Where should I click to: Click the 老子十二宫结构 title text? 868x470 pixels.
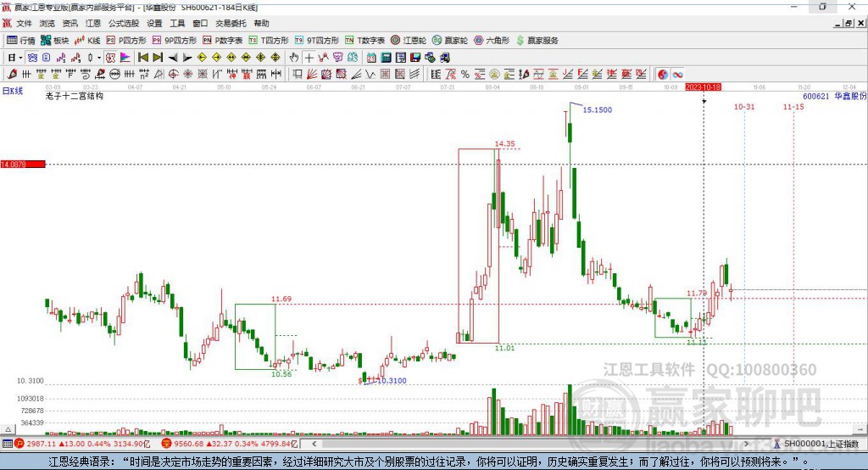tap(75, 96)
